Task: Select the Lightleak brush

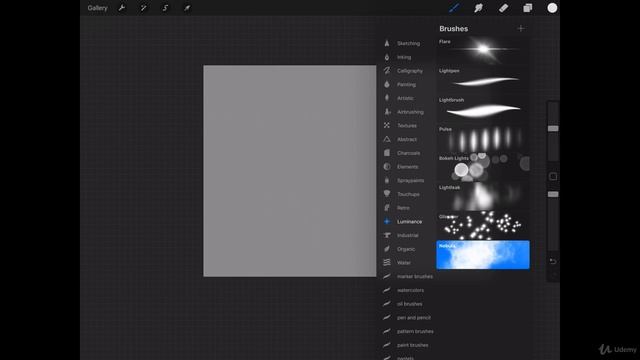Action: click(x=483, y=196)
